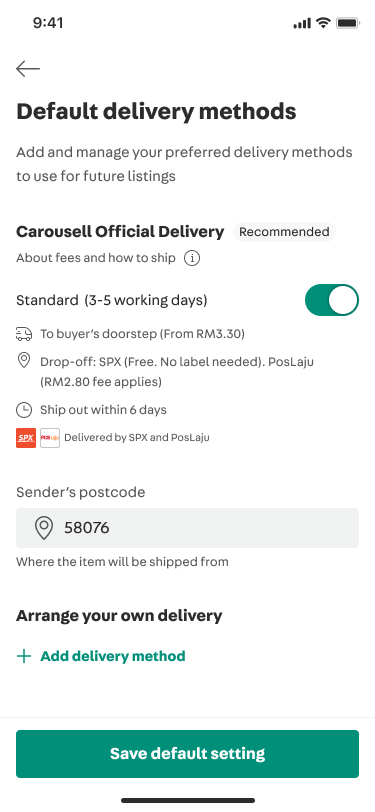This screenshot has width=375, height=812.
Task: Tap the SPX courier logo
Action: (26, 438)
